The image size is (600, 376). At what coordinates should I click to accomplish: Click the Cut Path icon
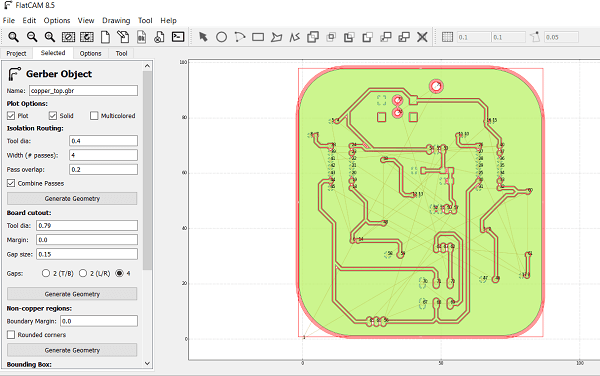coord(367,37)
